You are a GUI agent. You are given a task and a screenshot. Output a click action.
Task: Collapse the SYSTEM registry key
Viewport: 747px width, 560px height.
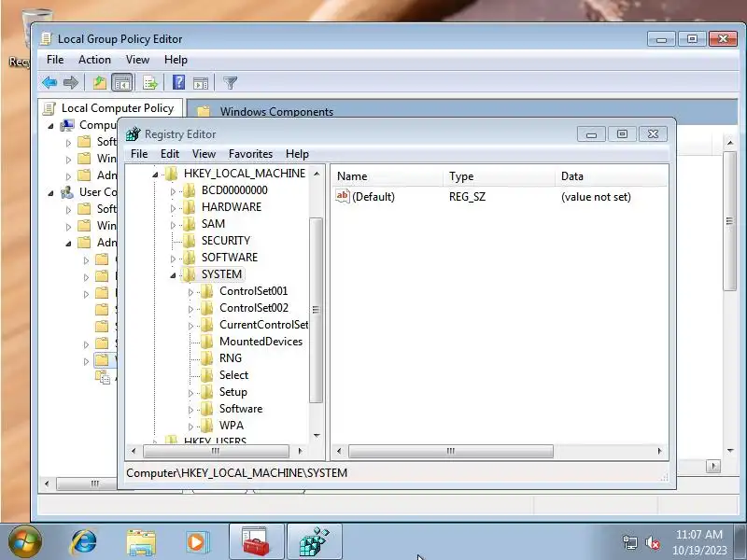click(173, 275)
